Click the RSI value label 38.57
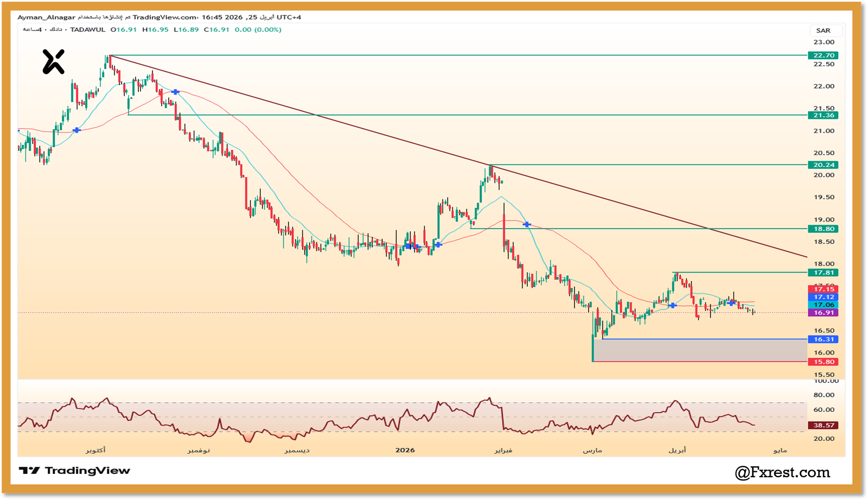Screen dimensions: 868x500 click(x=823, y=426)
